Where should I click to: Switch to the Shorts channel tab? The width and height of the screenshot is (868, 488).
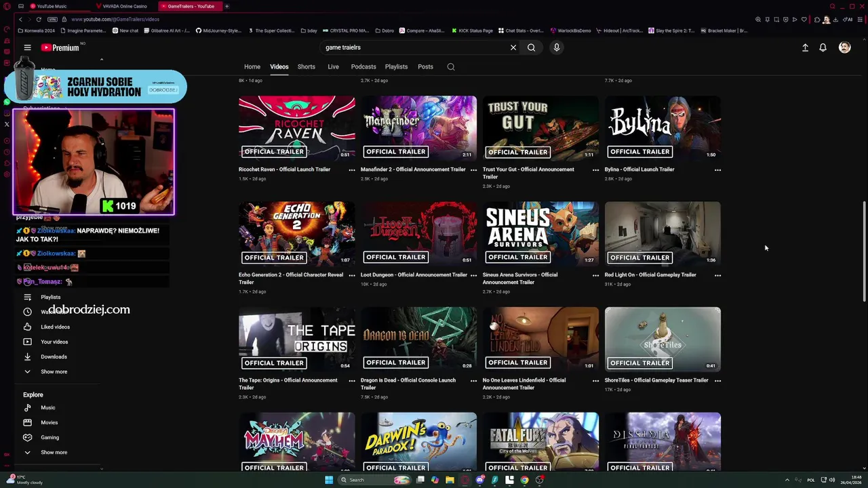307,66
